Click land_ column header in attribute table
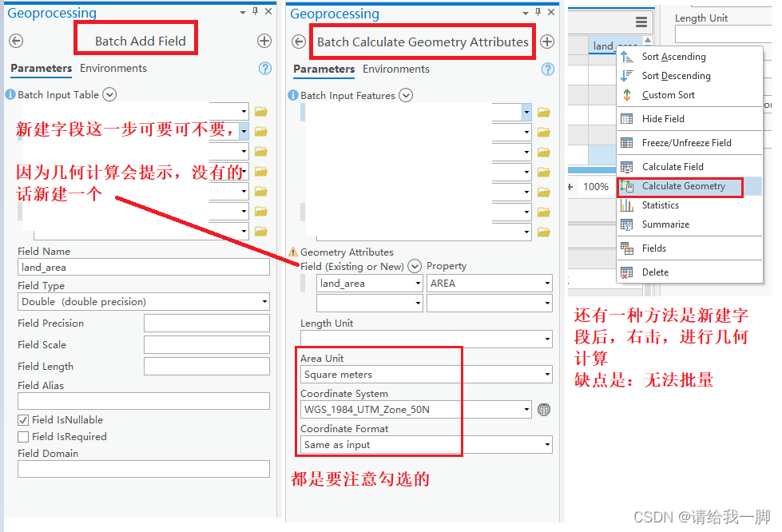The image size is (782, 532). [603, 46]
